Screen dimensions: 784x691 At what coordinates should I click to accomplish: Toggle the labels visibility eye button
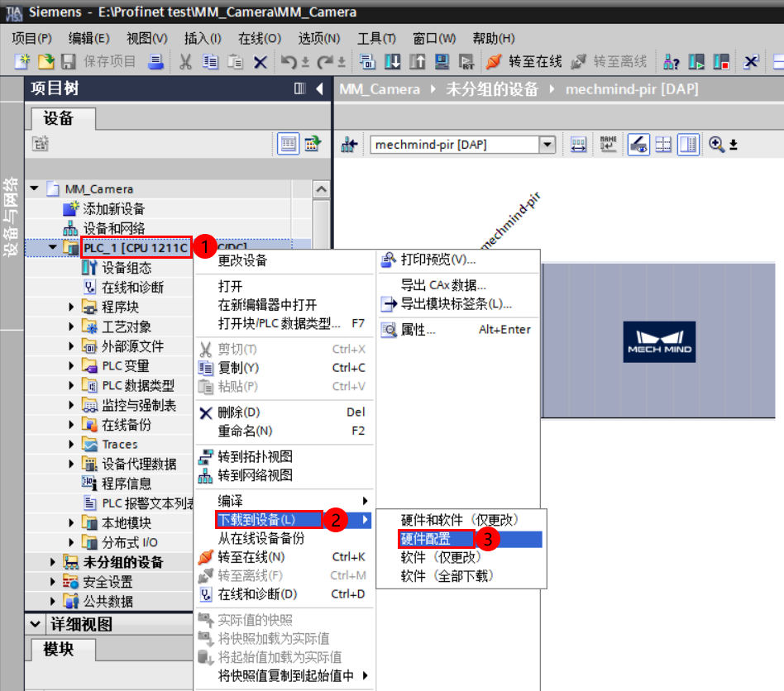click(638, 144)
